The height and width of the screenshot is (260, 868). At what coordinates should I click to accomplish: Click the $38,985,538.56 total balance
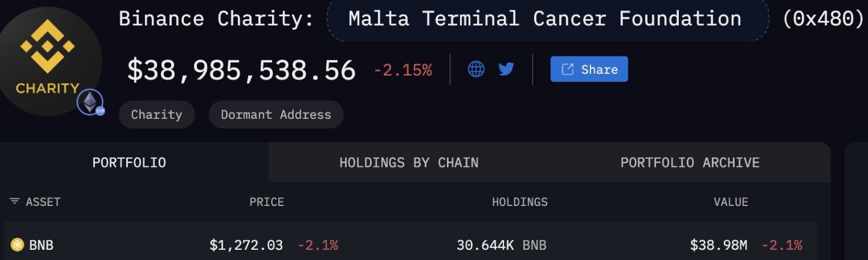tap(241, 70)
